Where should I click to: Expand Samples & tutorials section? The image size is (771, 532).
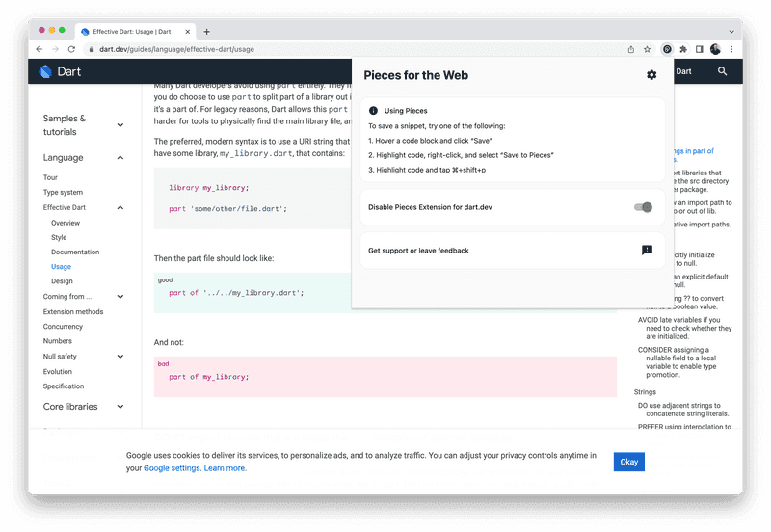[120, 125]
